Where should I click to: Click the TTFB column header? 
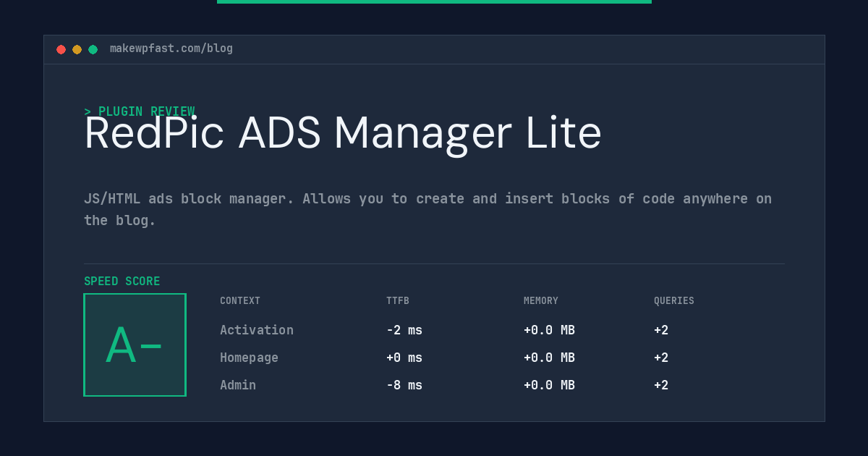398,301
